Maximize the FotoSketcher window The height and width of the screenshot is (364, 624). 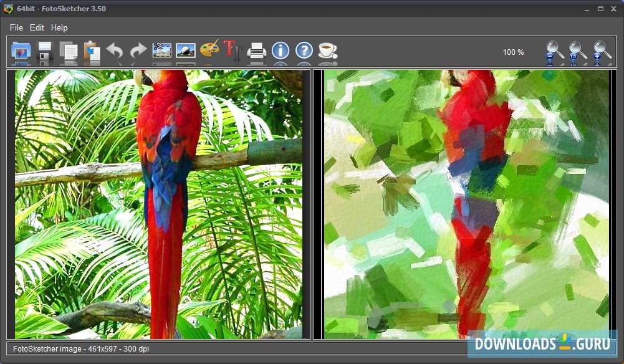(600, 9)
